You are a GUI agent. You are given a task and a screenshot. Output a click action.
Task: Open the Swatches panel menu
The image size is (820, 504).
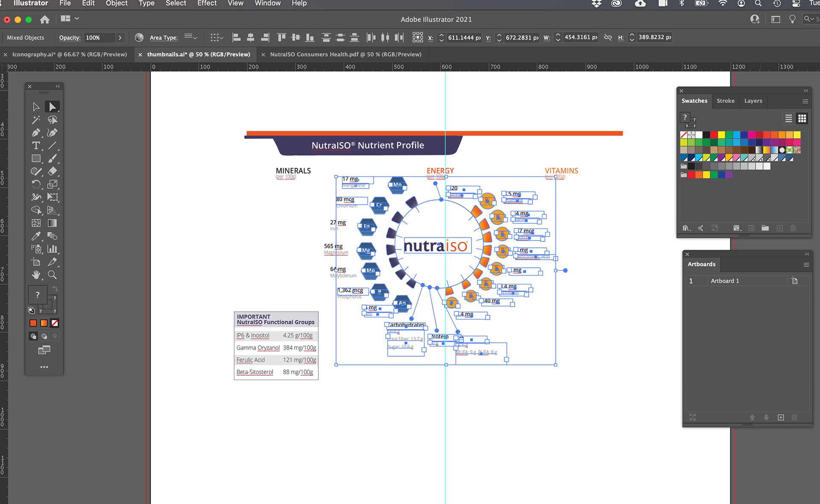pos(805,101)
